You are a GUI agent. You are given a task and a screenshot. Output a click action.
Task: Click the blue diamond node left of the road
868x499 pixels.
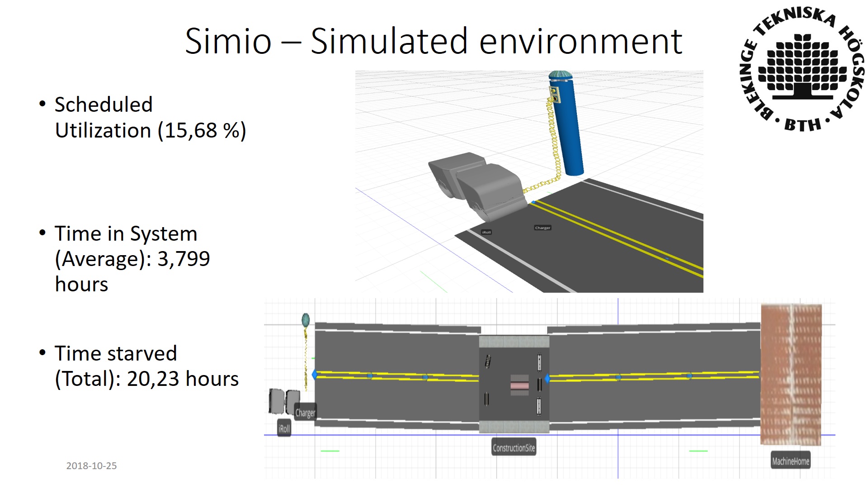[315, 375]
